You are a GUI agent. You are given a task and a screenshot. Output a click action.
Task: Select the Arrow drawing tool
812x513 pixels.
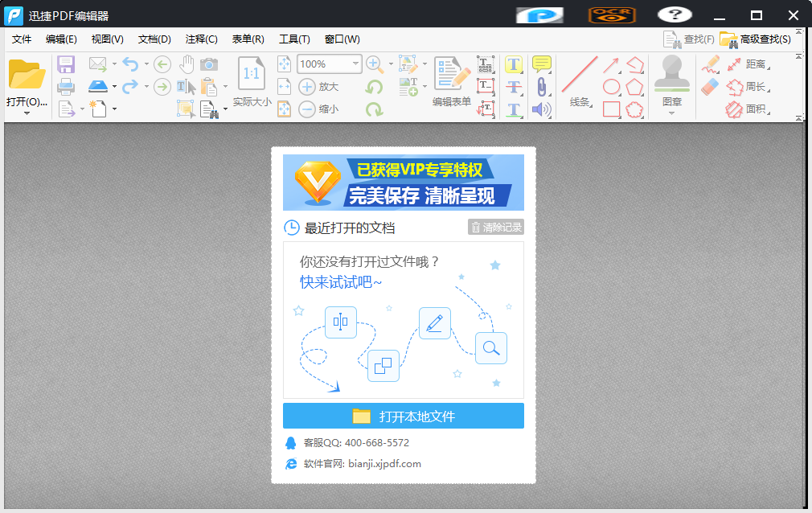(x=611, y=65)
